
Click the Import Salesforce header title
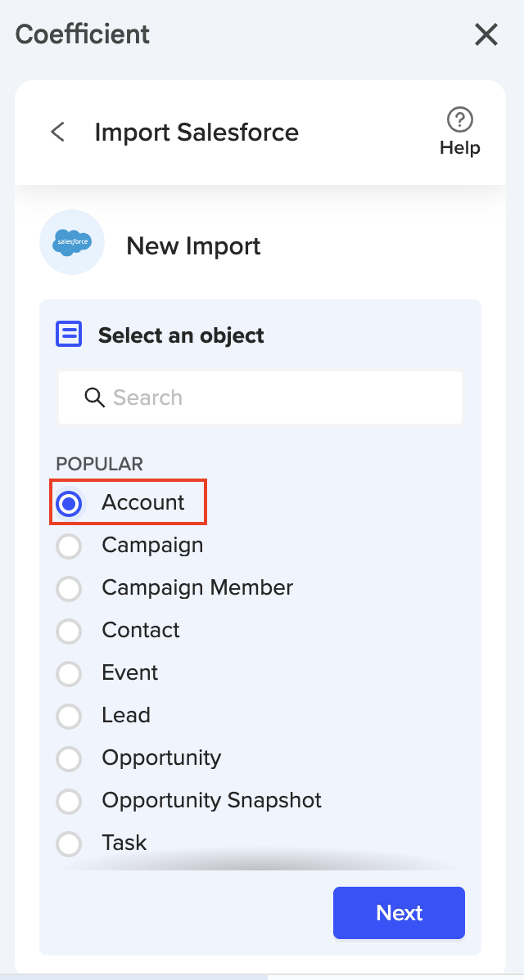(x=196, y=132)
